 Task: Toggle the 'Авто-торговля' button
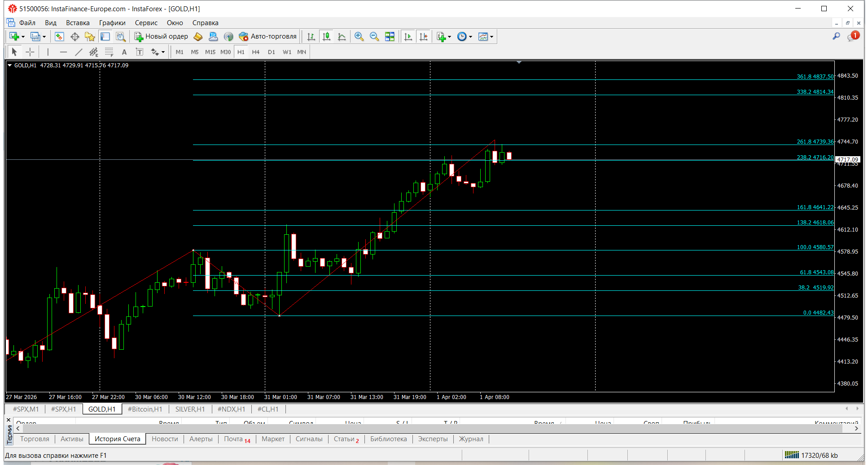click(x=267, y=37)
